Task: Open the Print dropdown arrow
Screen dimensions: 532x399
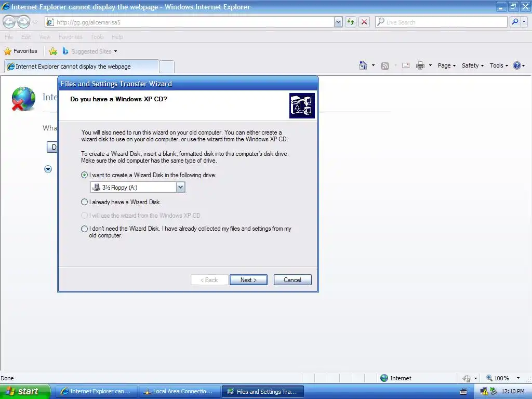Action: point(430,65)
